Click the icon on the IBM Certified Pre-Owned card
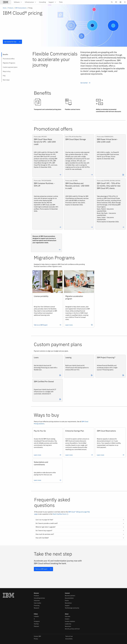This screenshot has height=644, width=127. 60,399
